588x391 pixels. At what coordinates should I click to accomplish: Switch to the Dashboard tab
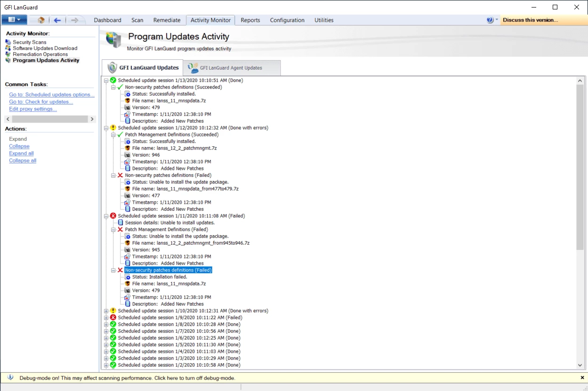click(107, 20)
